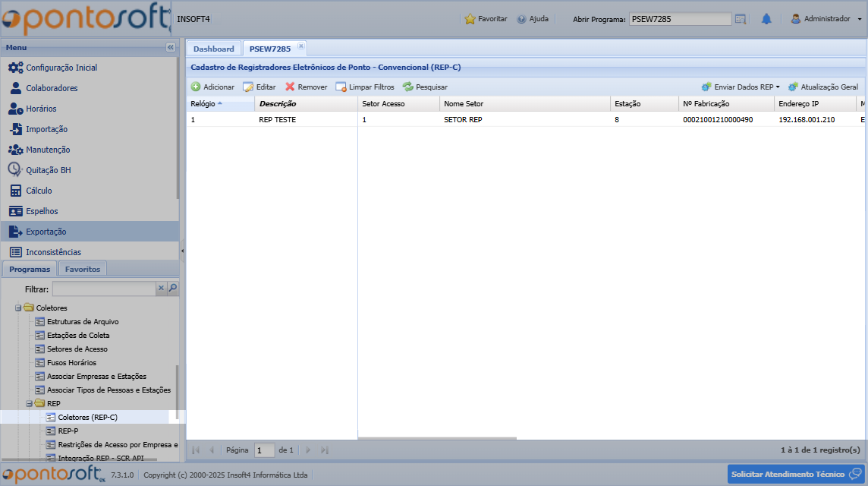Click the Favoritar star icon

tap(470, 19)
